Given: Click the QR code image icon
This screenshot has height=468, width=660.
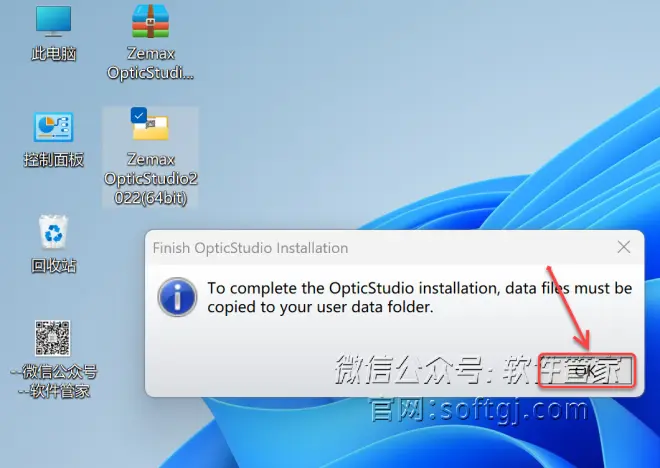Looking at the screenshot, I should coord(53,338).
